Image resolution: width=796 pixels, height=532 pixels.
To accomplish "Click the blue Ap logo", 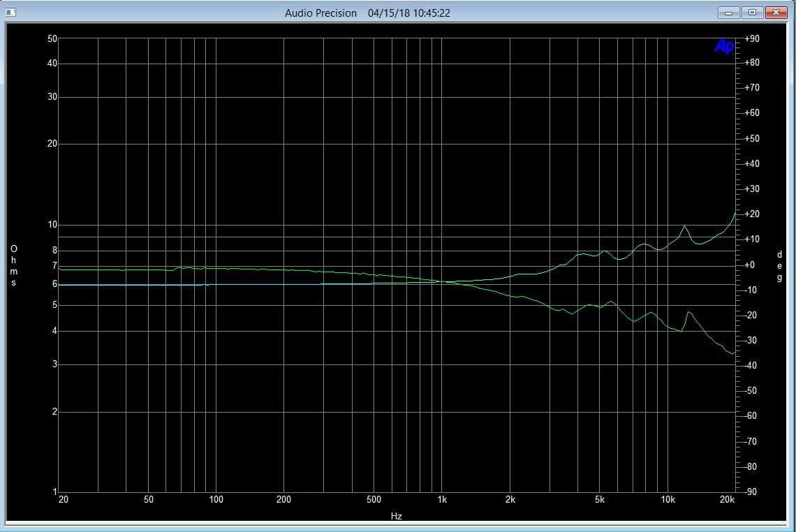I will (724, 46).
